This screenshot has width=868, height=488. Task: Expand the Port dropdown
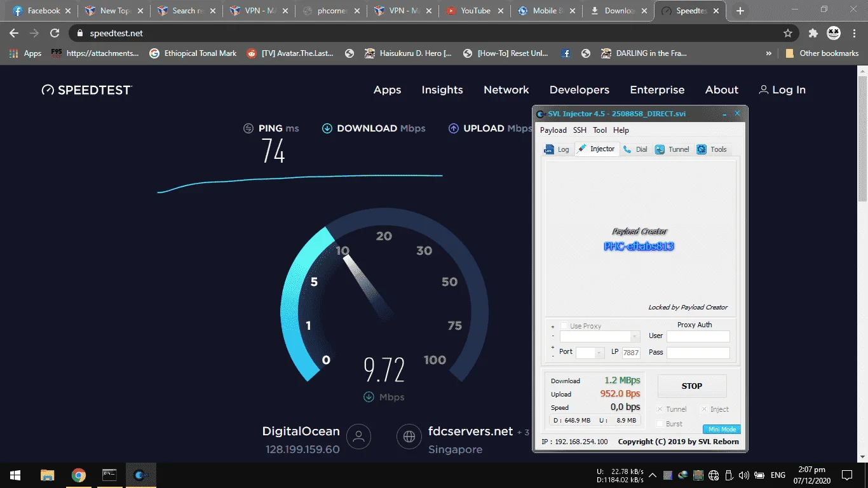click(x=599, y=353)
